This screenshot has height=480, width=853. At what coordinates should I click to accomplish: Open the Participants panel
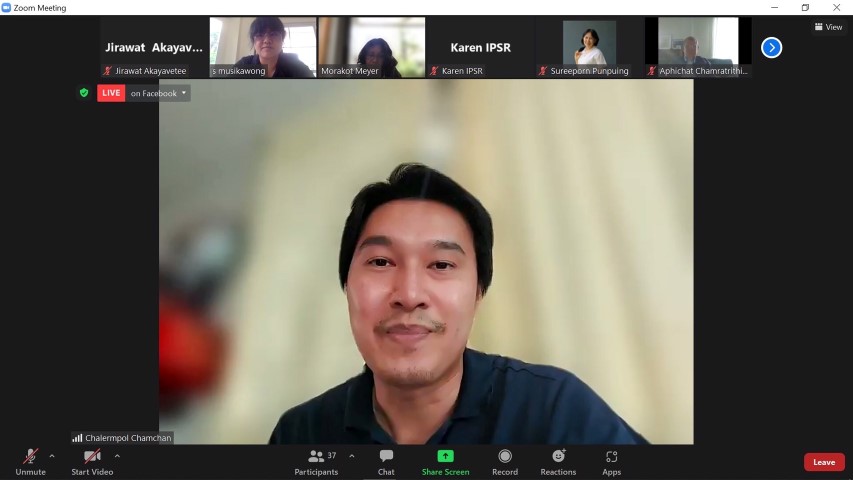[316, 461]
